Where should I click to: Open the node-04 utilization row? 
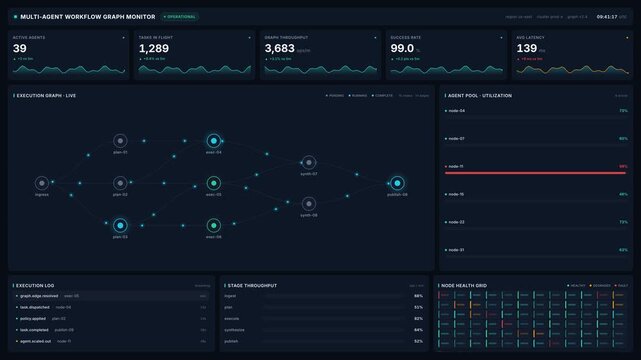pos(536,114)
